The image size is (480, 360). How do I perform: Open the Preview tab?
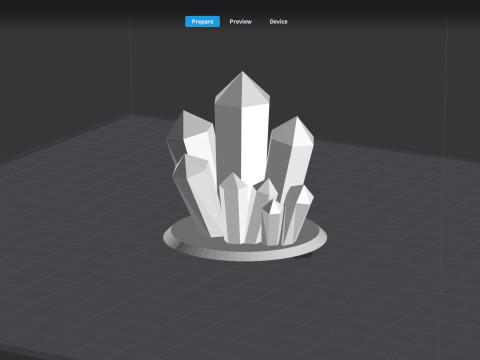pyautogui.click(x=240, y=22)
